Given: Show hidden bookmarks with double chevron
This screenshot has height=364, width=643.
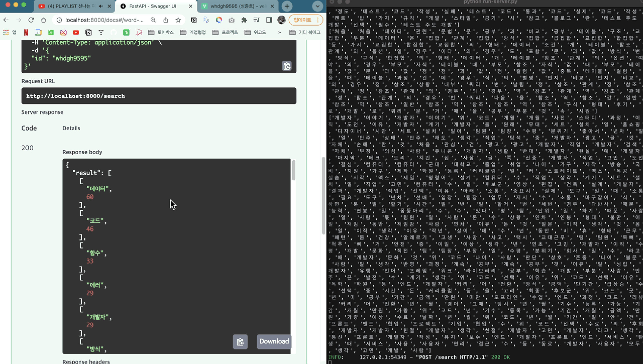Looking at the screenshot, I should [279, 32].
